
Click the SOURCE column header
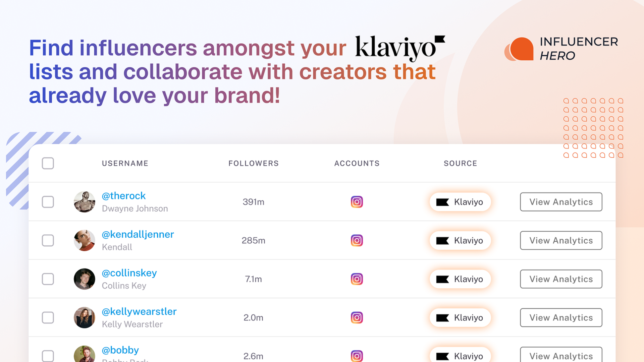pyautogui.click(x=460, y=163)
